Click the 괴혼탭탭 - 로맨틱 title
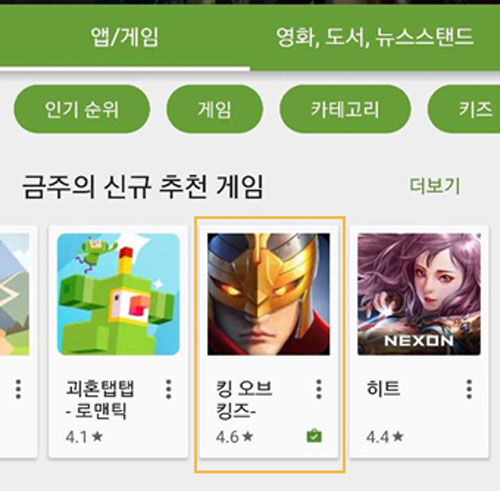Screen dimensions: 500x491 pyautogui.click(x=100, y=399)
